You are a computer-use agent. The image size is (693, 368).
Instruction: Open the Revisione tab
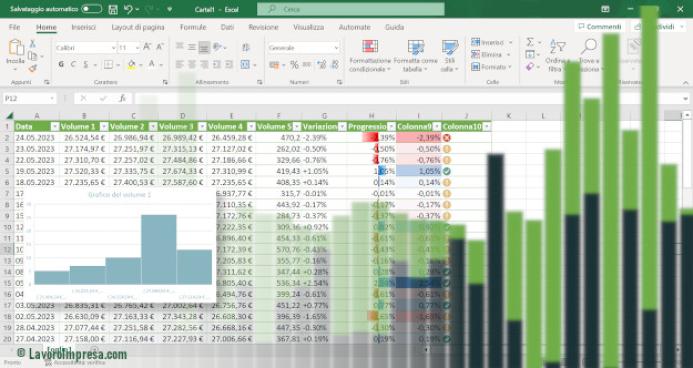coord(263,27)
